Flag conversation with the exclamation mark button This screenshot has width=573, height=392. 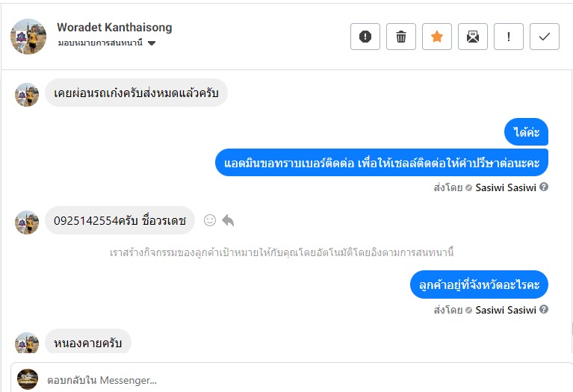[x=509, y=37]
